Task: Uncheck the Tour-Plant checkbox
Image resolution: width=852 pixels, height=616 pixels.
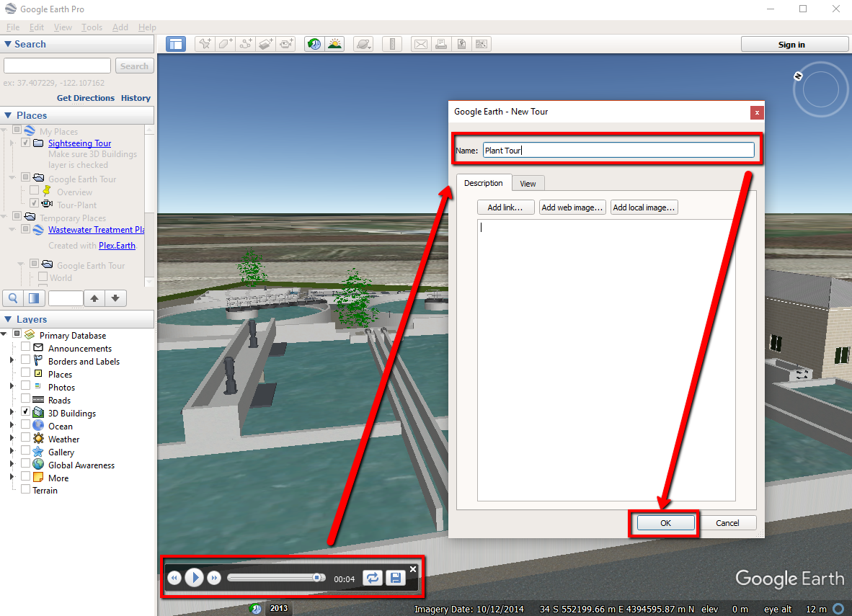Action: point(34,203)
